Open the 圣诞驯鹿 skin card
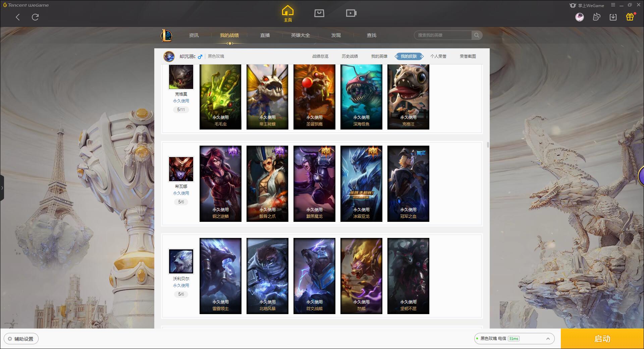 314,97
